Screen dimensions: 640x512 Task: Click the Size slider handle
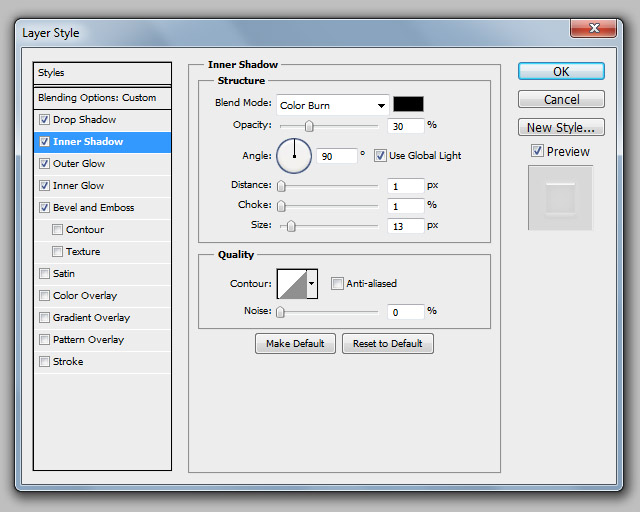pyautogui.click(x=291, y=226)
